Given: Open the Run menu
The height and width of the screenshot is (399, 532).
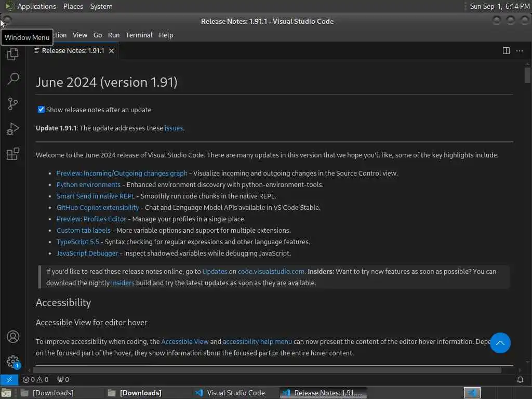Looking at the screenshot, I should tap(114, 35).
